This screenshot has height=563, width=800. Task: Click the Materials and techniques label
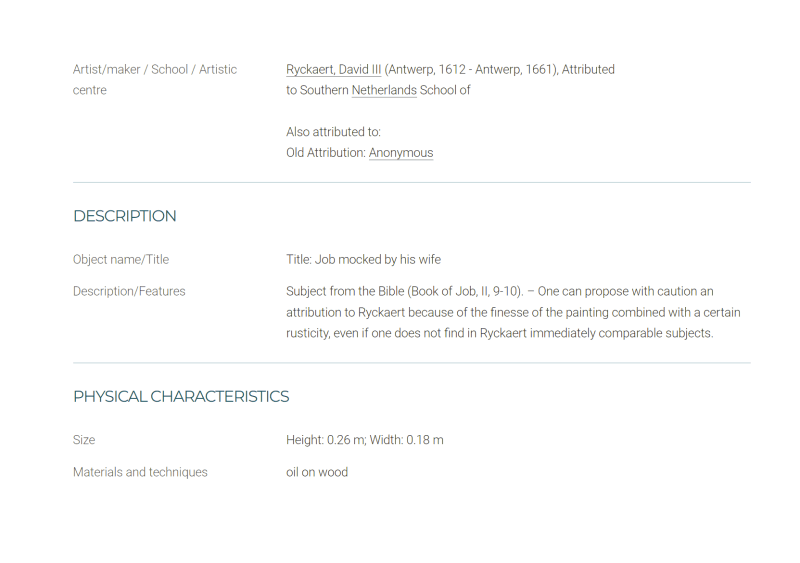(140, 472)
